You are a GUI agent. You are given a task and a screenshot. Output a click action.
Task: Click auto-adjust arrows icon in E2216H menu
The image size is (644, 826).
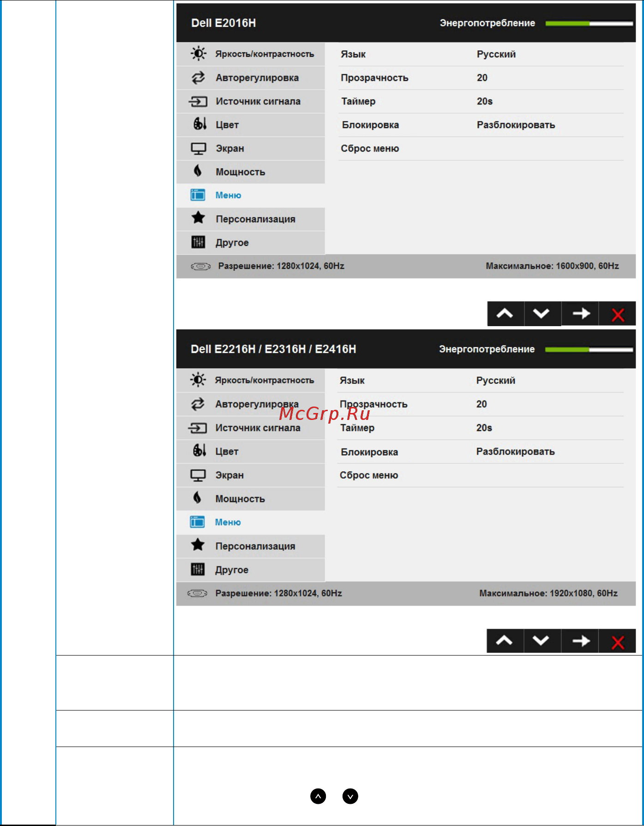tap(198, 404)
